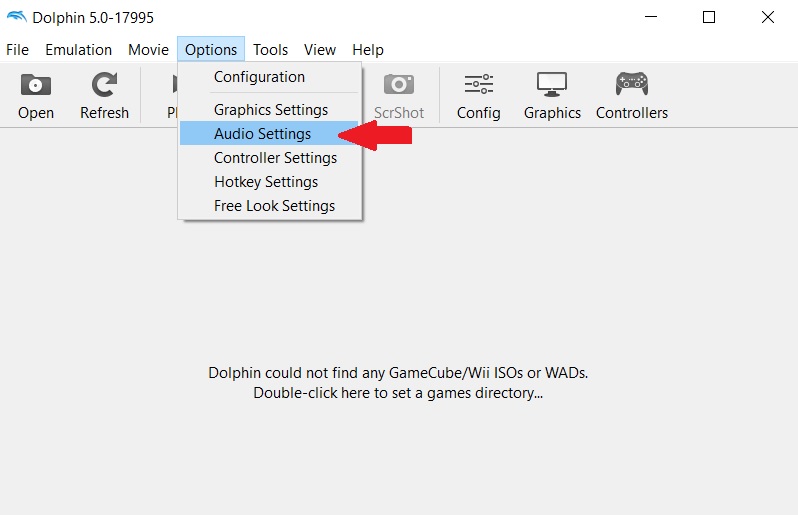Choose Free Look Settings menu item
Viewport: 798px width, 515px height.
coord(274,206)
